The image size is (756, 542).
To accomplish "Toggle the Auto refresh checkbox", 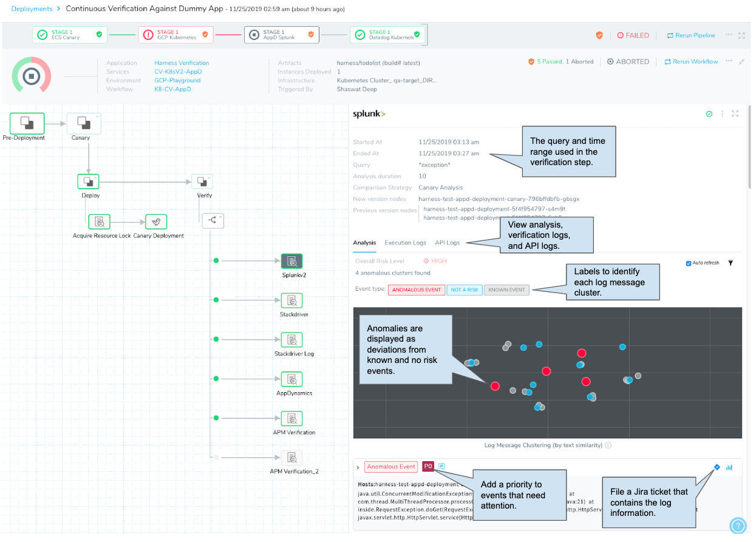I will point(688,263).
